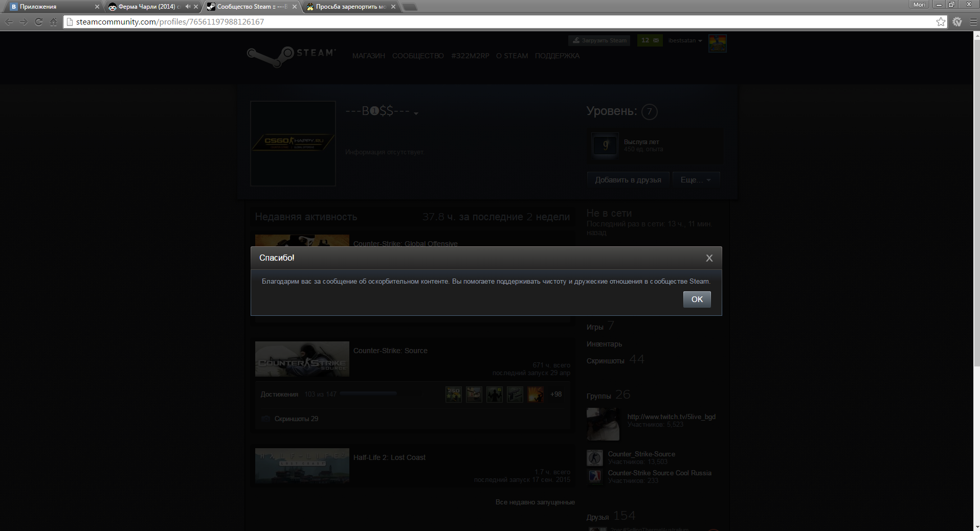
Task: Open Скриншоты 29 for Counter-Strike: Source
Action: (296, 419)
